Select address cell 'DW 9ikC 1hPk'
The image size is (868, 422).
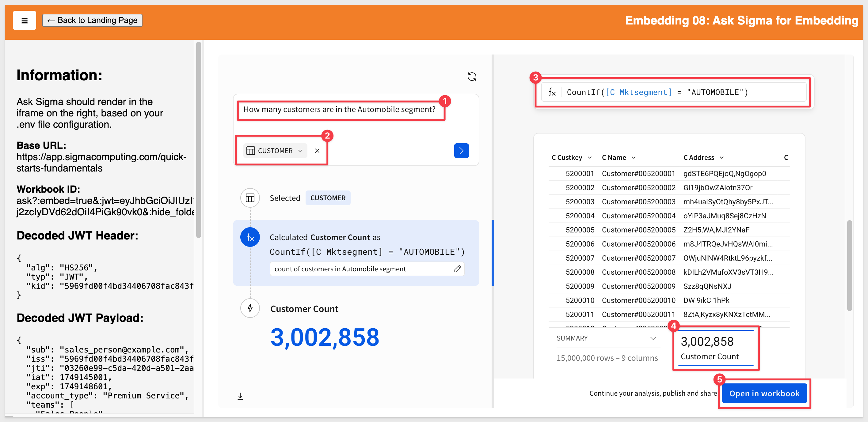[706, 300]
